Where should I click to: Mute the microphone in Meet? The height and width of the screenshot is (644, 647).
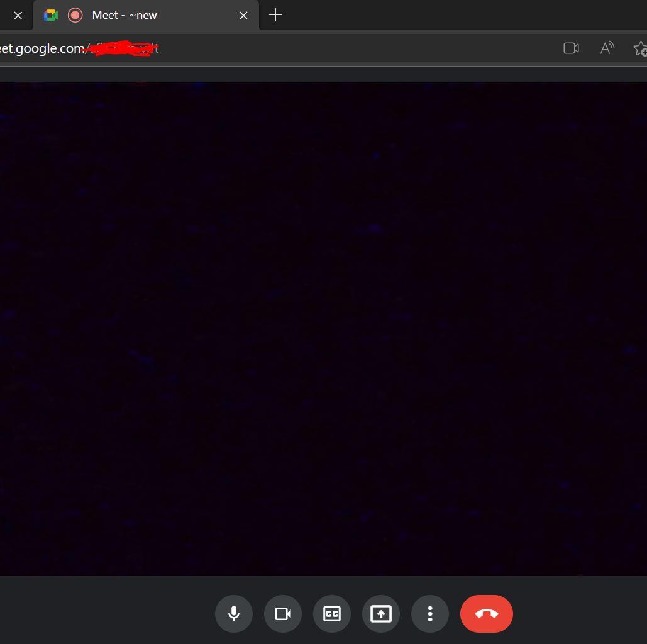click(x=233, y=613)
